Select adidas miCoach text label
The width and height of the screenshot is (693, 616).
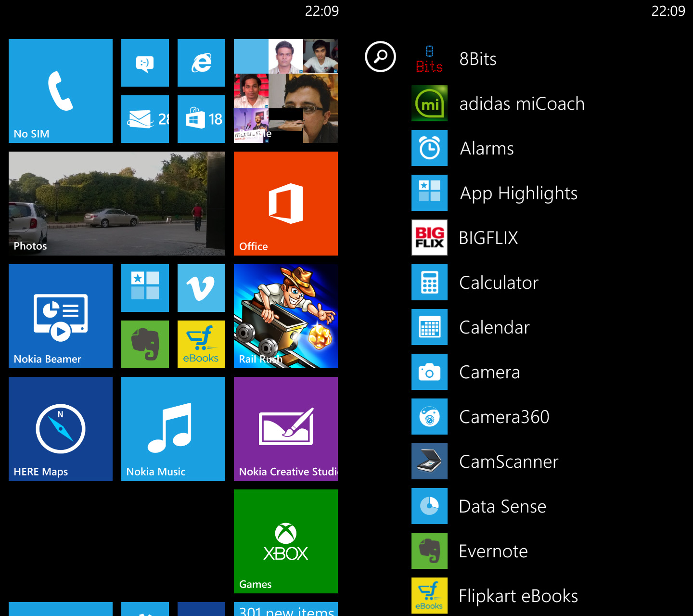click(x=522, y=104)
